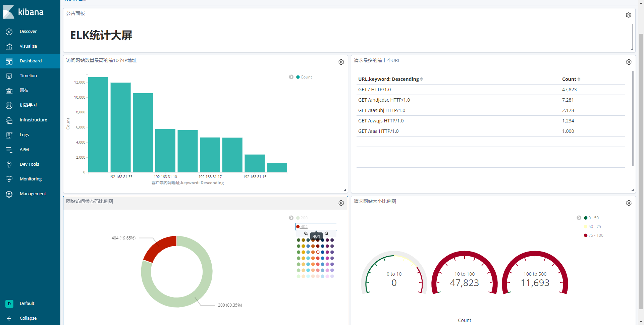Open the Logs app
Screen dimensions: 644x325
coord(24,135)
